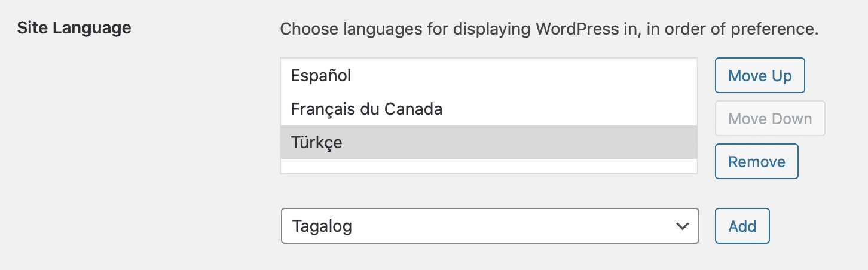Remove the selected Türkçe language
The width and height of the screenshot is (868, 270).
[x=756, y=161]
